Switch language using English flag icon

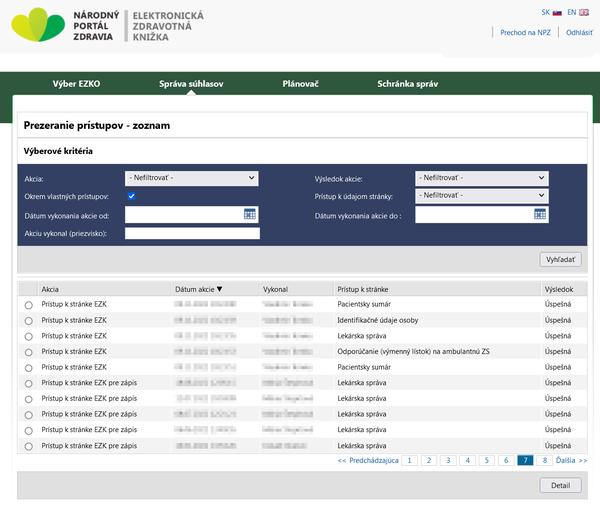click(583, 13)
